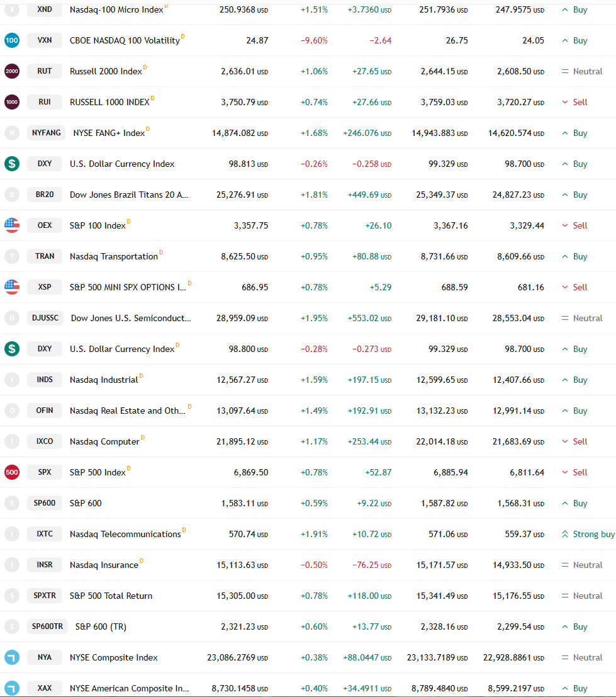Viewport: 616px width, 697px height.
Task: Click the DJUSSC row placeholder logo icon
Action: click(x=12, y=318)
